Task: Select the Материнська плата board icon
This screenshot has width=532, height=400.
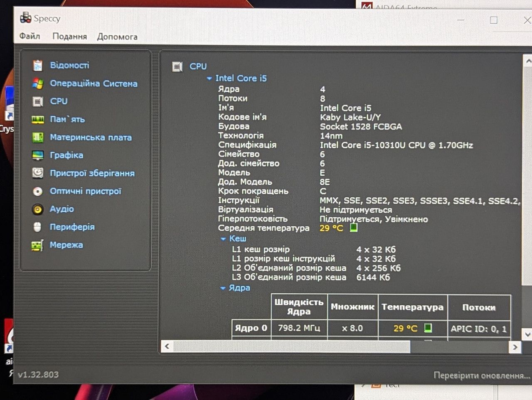Action: (37, 137)
